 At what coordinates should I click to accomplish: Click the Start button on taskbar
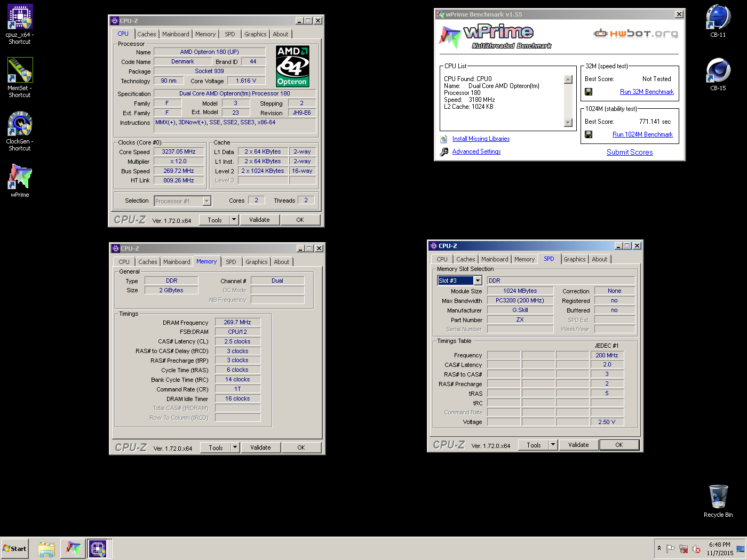click(14, 548)
